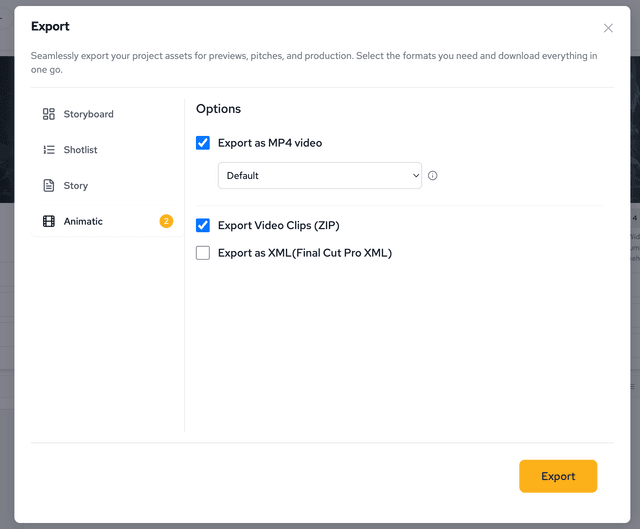
Task: Go to the Story tab
Action: tap(76, 186)
